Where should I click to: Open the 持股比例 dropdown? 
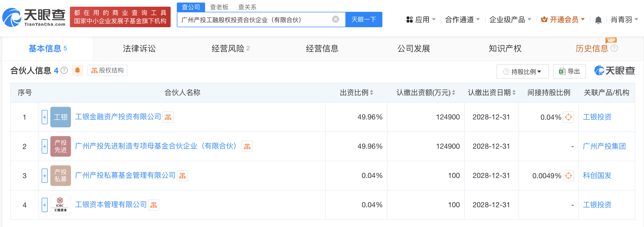point(522,71)
